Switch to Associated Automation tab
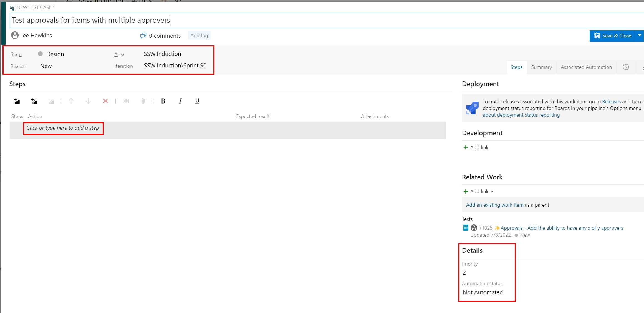The width and height of the screenshot is (644, 313). point(586,67)
